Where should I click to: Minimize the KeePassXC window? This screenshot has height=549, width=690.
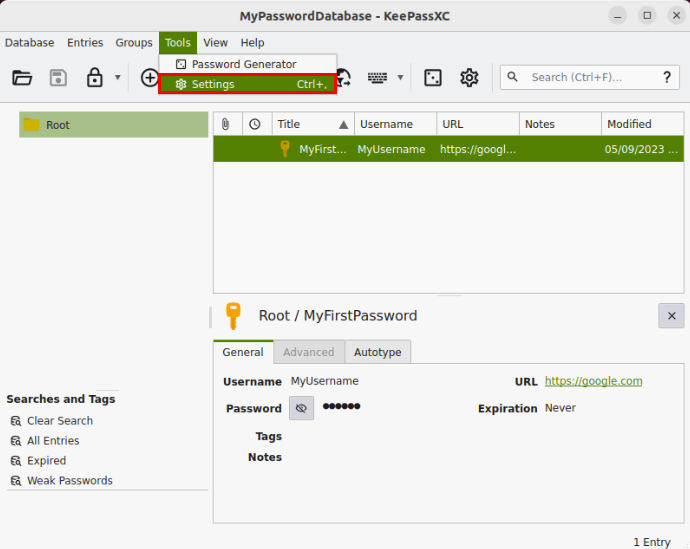click(x=617, y=16)
